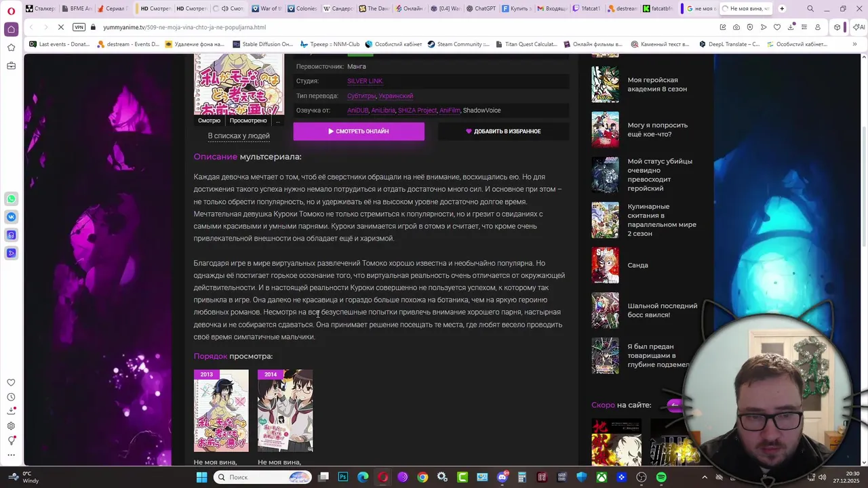Open the Субтитры translation type link
868x488 pixels.
click(x=361, y=96)
